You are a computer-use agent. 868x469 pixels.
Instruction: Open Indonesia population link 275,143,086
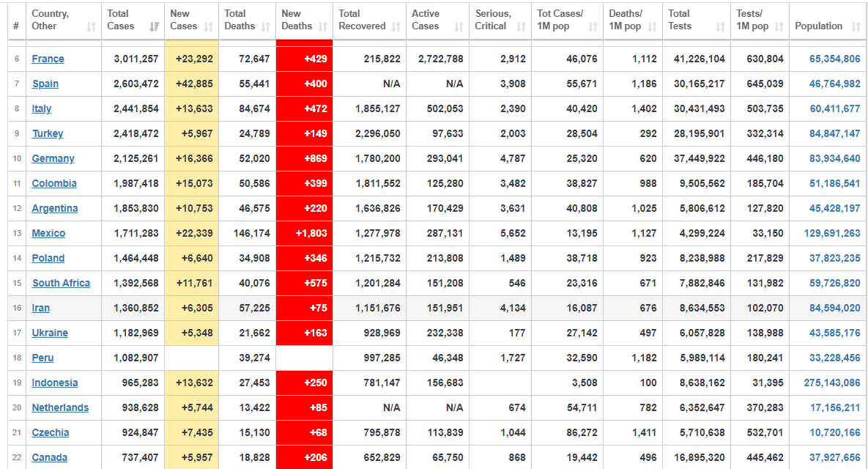tap(833, 383)
